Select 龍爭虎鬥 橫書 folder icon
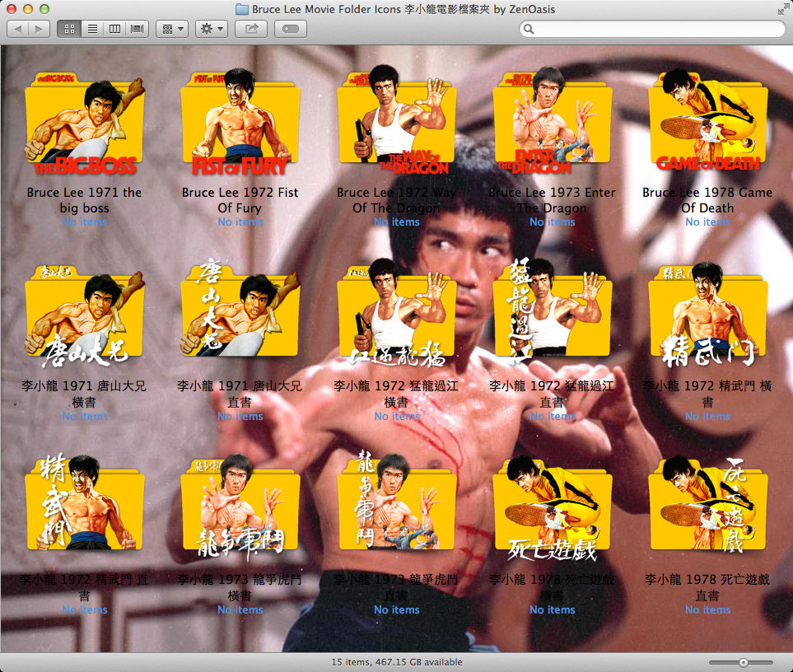The width and height of the screenshot is (793, 672). pos(240,507)
